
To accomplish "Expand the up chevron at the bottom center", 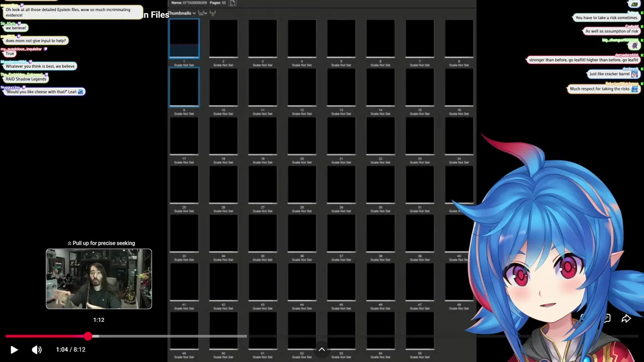I will [x=322, y=349].
